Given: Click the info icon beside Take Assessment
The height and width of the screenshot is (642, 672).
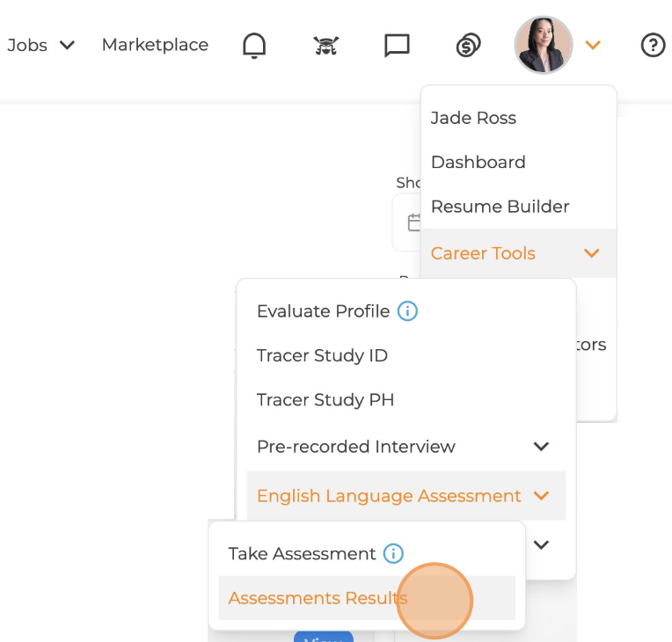Looking at the screenshot, I should pyautogui.click(x=393, y=554).
